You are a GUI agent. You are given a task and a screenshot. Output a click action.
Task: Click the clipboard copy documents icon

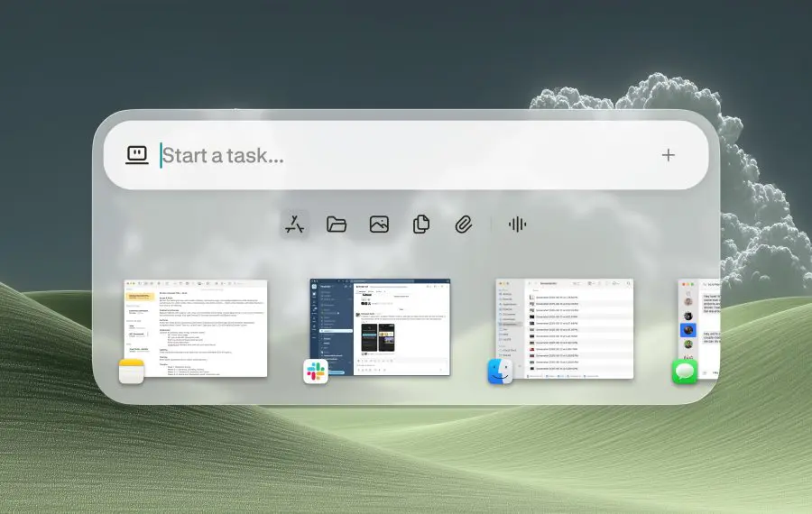pos(420,225)
